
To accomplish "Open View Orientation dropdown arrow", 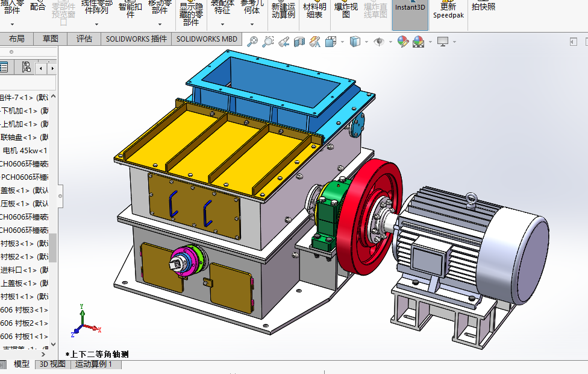I will [x=342, y=42].
